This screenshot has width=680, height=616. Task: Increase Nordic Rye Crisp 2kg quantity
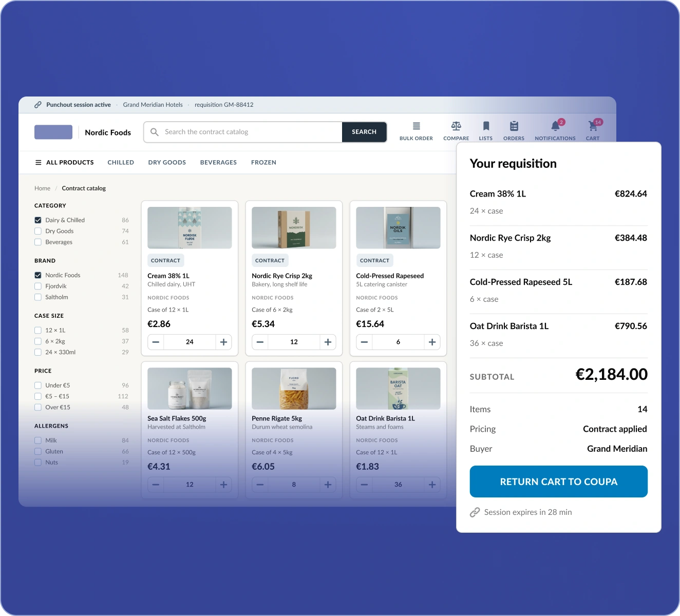tap(328, 342)
